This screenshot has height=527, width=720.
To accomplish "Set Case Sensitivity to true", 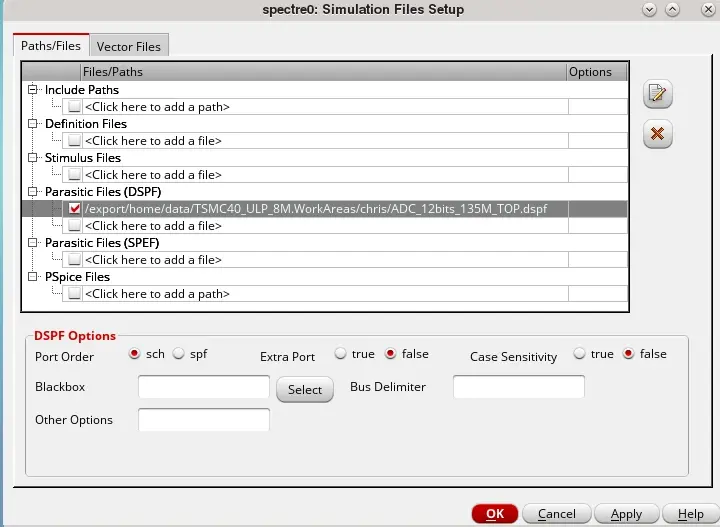I will (x=579, y=353).
